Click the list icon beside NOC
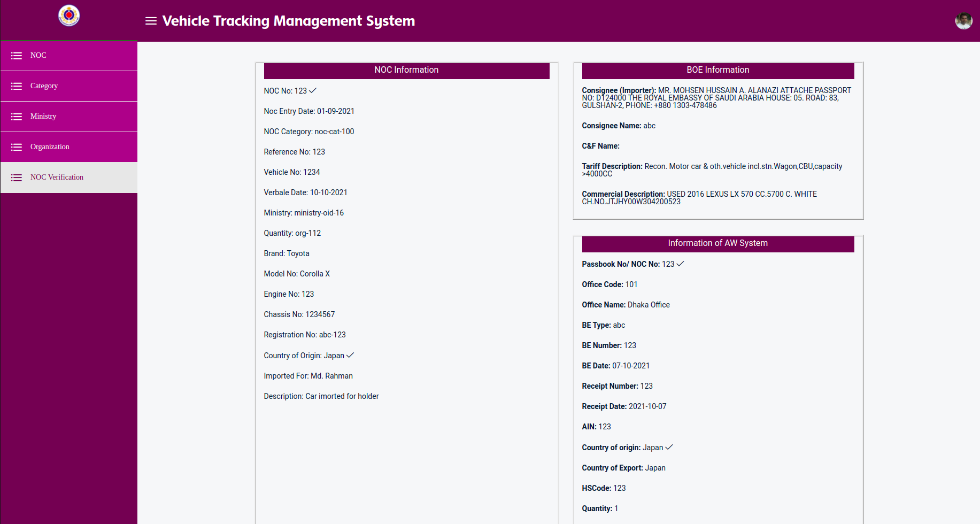This screenshot has width=980, height=524. [17, 56]
